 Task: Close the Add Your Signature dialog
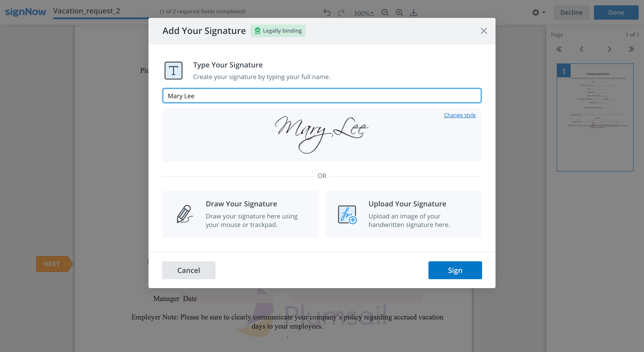(x=484, y=31)
